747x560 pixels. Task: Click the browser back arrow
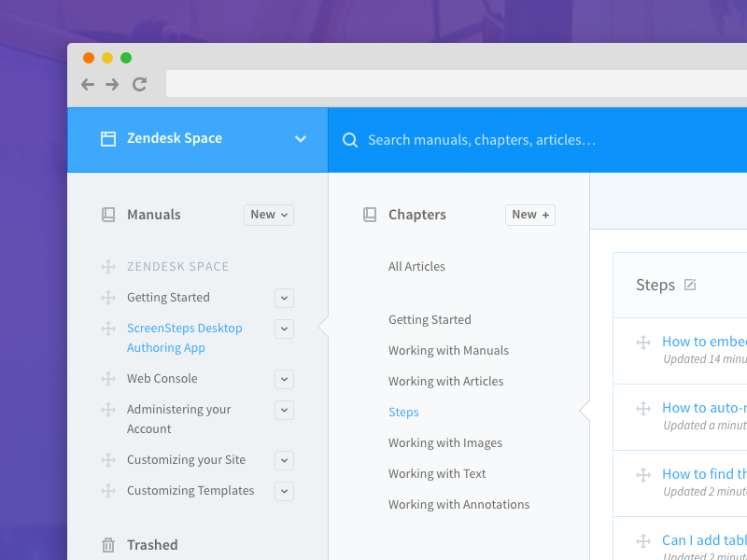point(88,85)
